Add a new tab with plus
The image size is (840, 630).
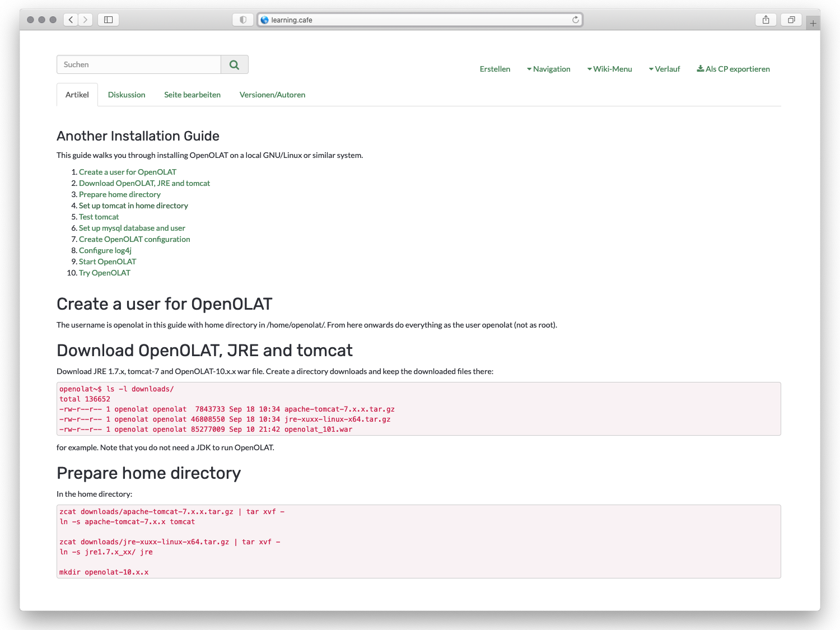click(x=813, y=23)
